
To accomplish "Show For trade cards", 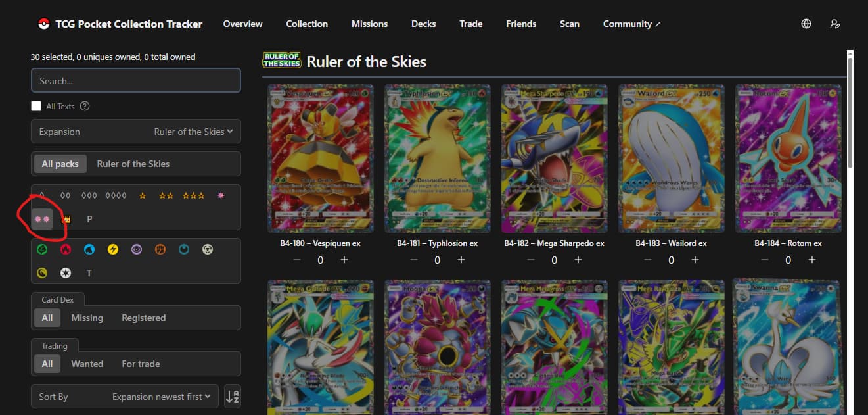I will (x=141, y=364).
